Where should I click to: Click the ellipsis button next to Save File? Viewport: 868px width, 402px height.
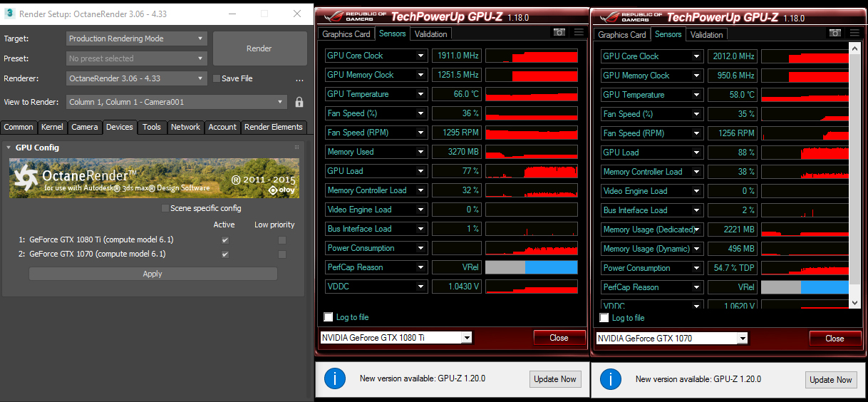[x=300, y=79]
